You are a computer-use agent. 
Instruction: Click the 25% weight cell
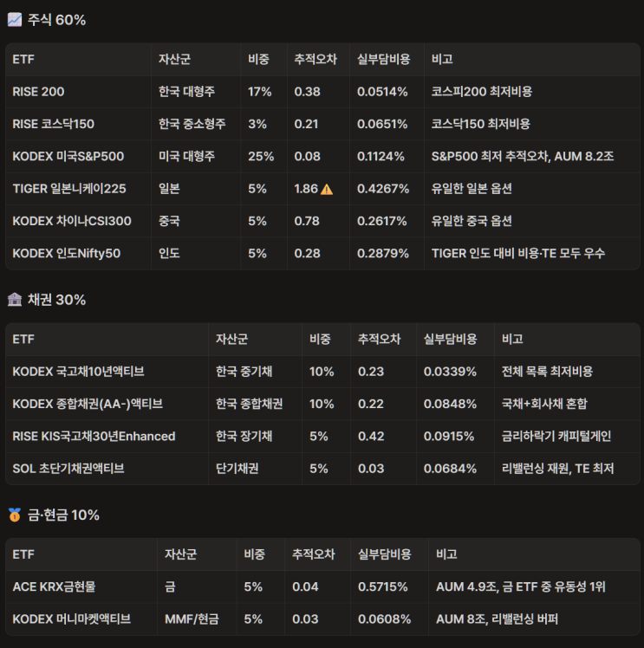coord(261,156)
